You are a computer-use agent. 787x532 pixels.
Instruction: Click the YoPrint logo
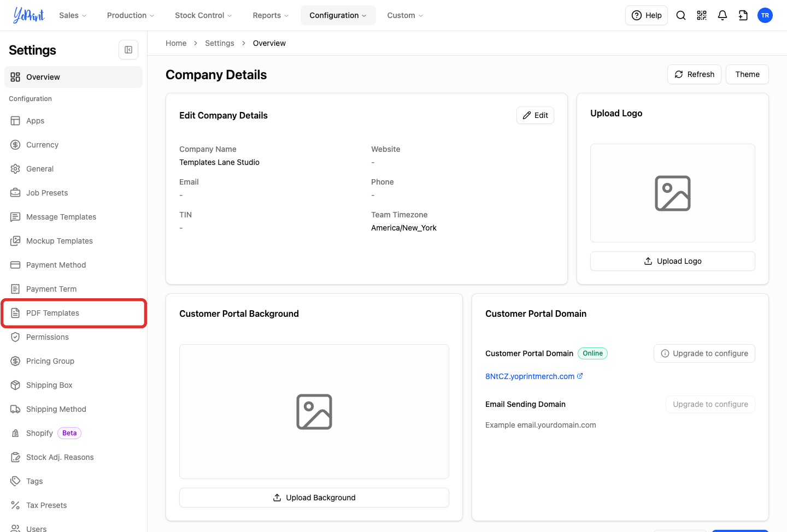point(29,15)
